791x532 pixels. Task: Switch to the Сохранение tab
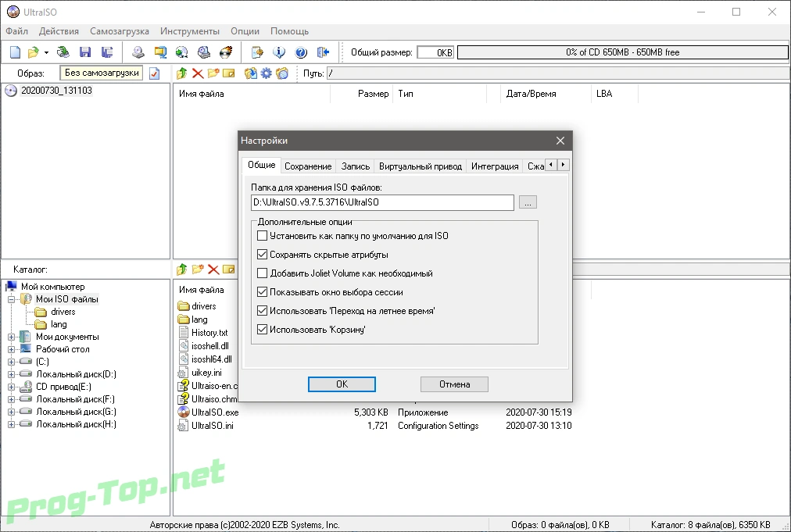pos(308,166)
